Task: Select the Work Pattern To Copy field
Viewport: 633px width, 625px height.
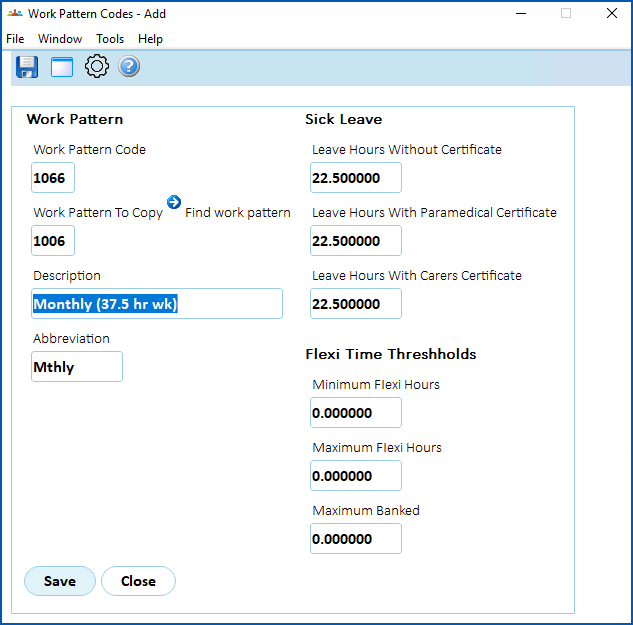Action: (x=53, y=241)
